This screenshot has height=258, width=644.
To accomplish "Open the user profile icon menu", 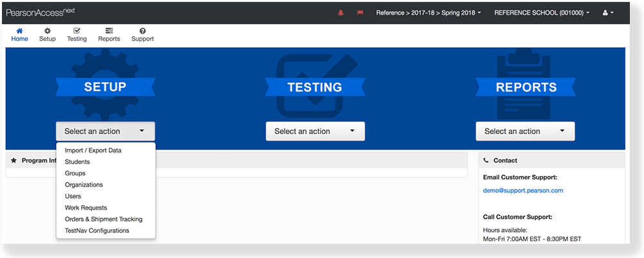I will pos(607,13).
